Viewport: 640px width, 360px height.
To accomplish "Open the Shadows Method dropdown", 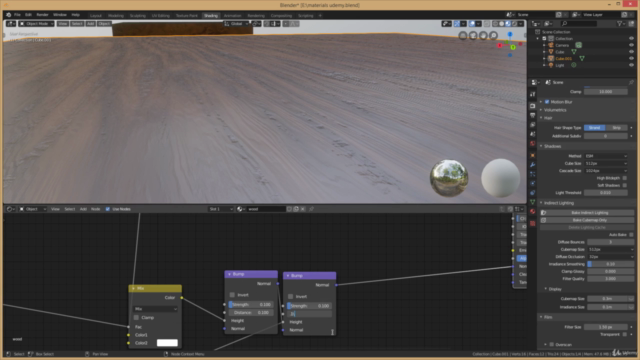I will (606, 156).
